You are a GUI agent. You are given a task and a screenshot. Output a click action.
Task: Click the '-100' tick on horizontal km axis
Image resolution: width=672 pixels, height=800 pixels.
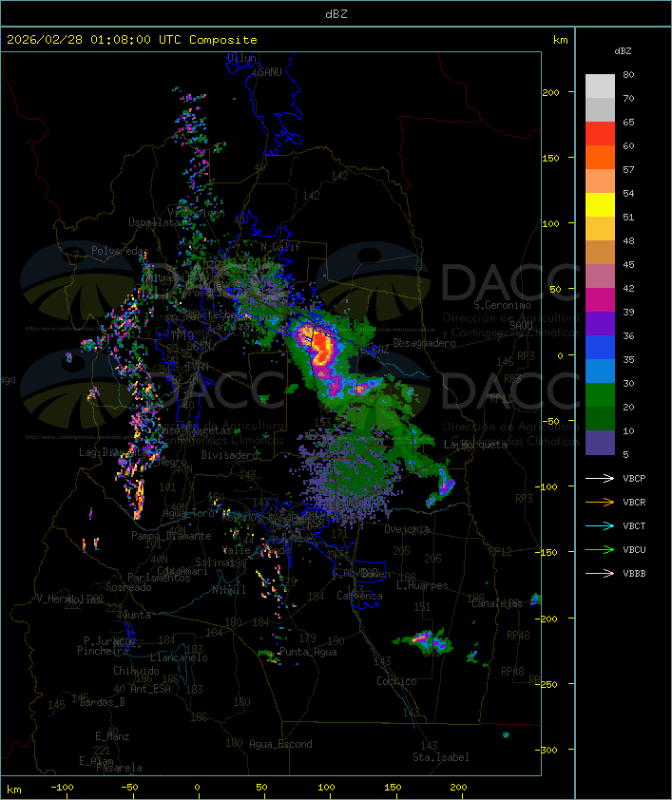click(x=62, y=788)
